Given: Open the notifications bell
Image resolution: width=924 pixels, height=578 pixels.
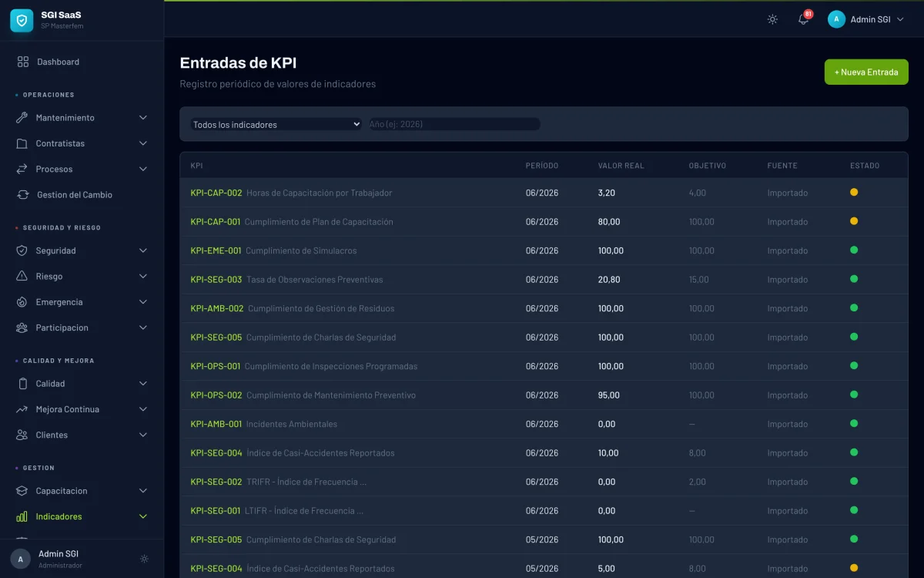Looking at the screenshot, I should click(x=802, y=19).
